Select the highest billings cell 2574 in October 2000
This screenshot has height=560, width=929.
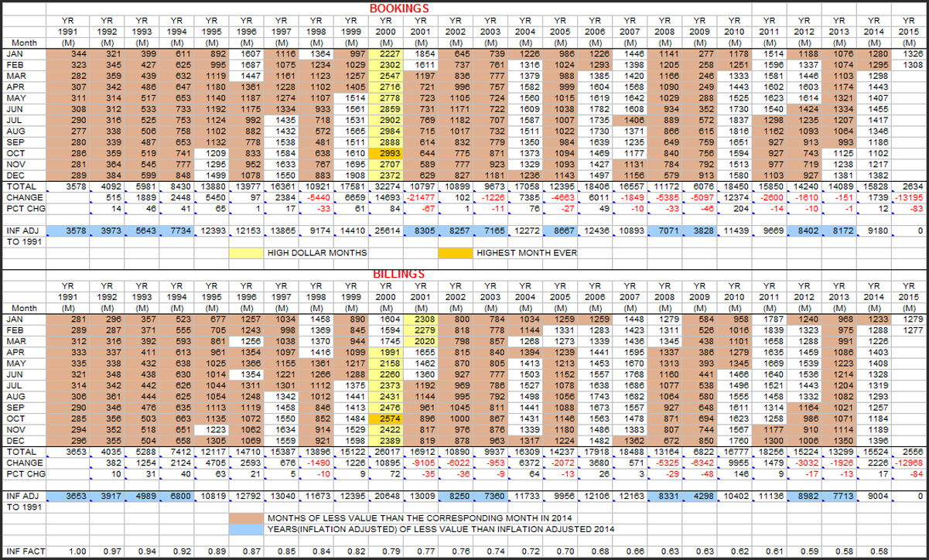pyautogui.click(x=386, y=418)
